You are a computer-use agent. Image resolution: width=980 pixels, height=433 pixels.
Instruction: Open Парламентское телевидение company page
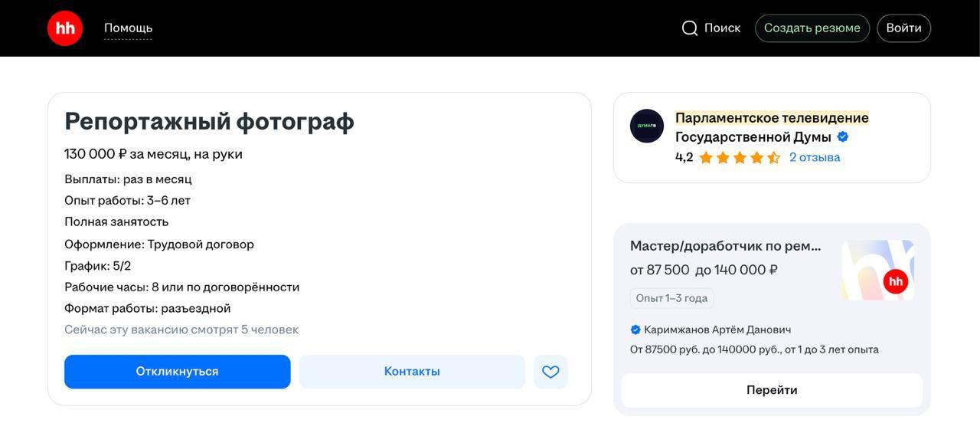click(x=771, y=119)
